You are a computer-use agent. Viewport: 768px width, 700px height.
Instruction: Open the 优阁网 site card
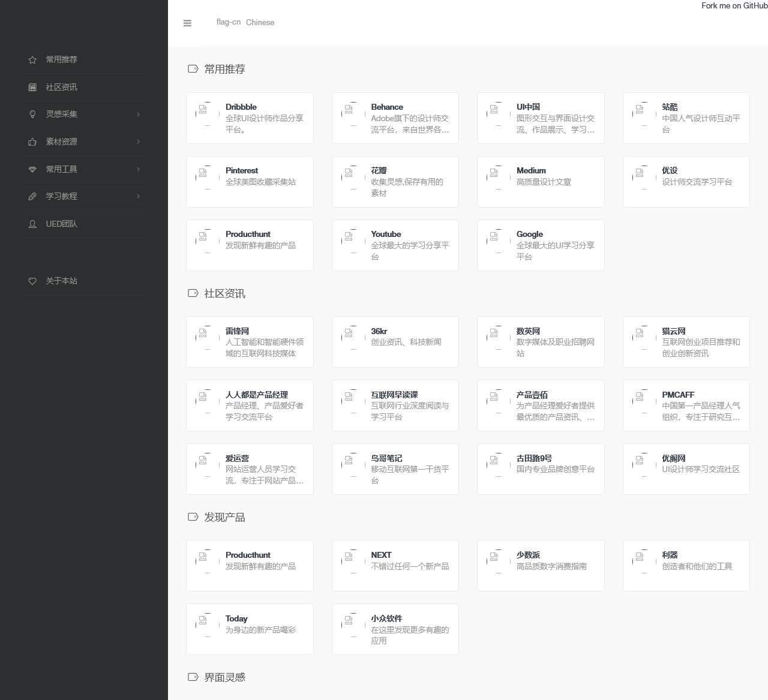coord(686,469)
